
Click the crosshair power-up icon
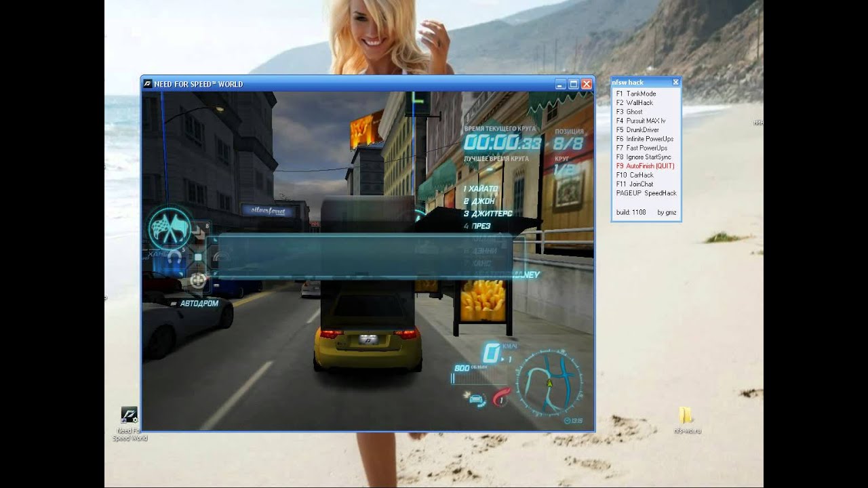[198, 279]
